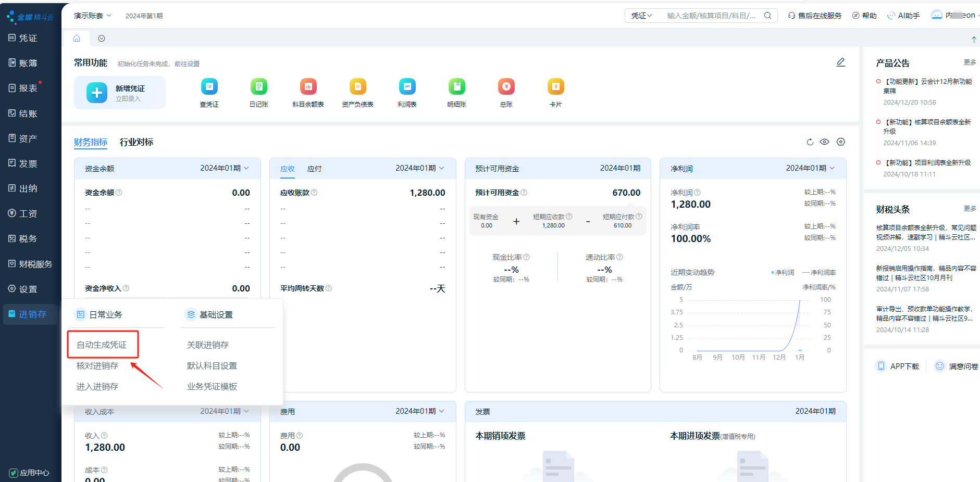Image resolution: width=980 pixels, height=482 pixels.
Task: Expand the 资金余额 period 2024年01期 dropdown
Action: pos(225,168)
